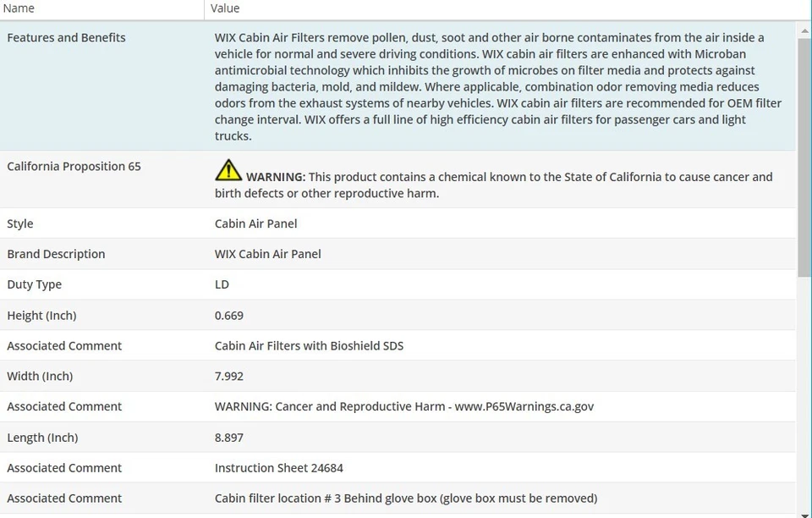
Task: Select the cabin filter location glove box comment
Action: click(406, 499)
